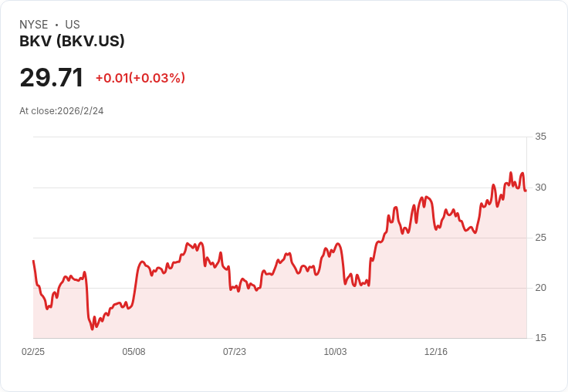Click the 29.71 current price
Image resolution: width=568 pixels, height=392 pixels.
pos(52,77)
